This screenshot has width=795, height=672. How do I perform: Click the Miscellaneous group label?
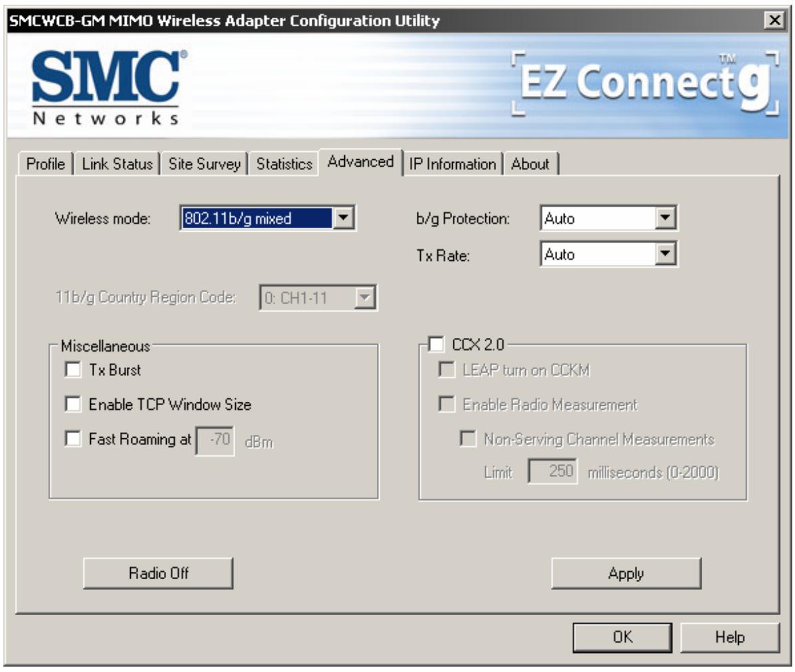pyautogui.click(x=106, y=346)
